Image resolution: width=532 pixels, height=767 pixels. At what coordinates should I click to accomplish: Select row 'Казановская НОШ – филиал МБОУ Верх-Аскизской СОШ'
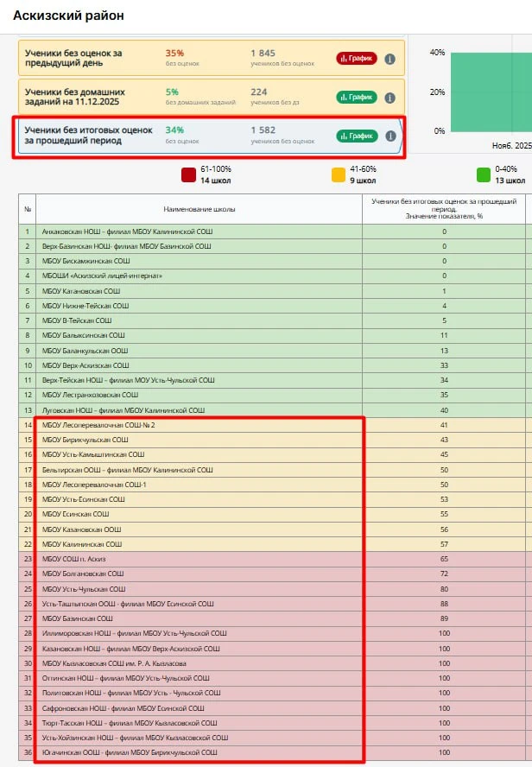point(272,650)
